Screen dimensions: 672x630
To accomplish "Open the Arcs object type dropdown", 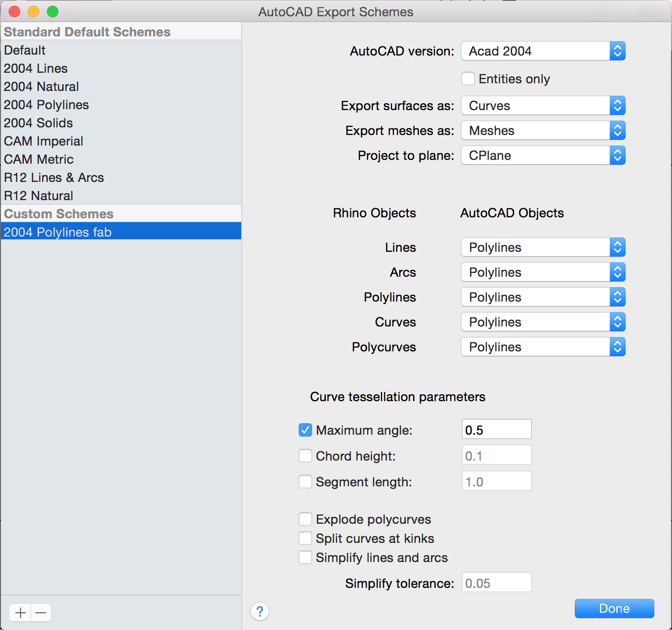I will [543, 272].
